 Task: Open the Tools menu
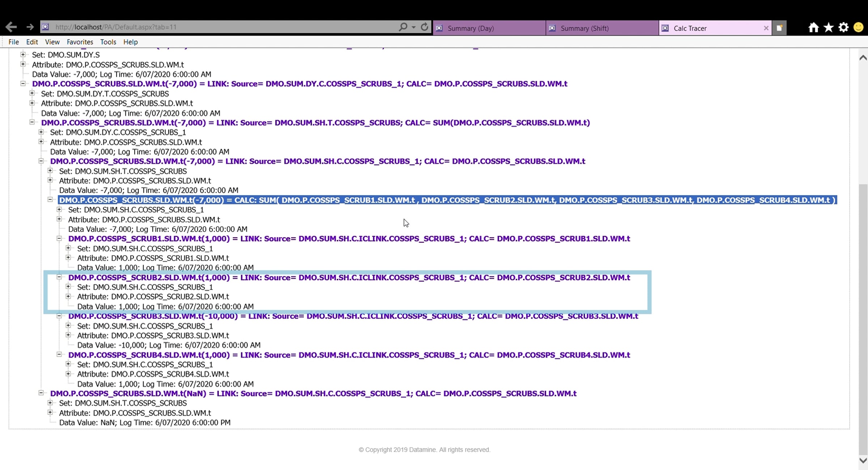(108, 42)
